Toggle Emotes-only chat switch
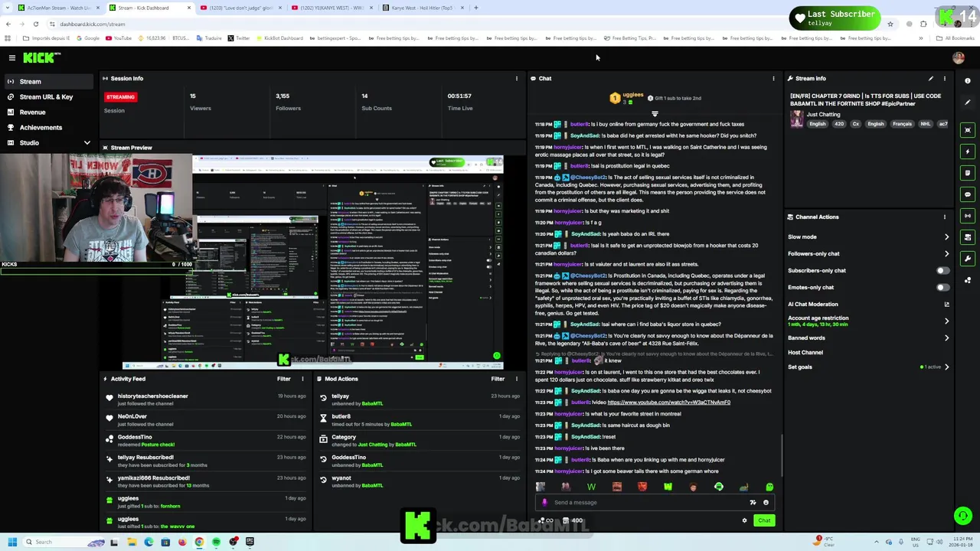This screenshot has width=980, height=551. [943, 287]
